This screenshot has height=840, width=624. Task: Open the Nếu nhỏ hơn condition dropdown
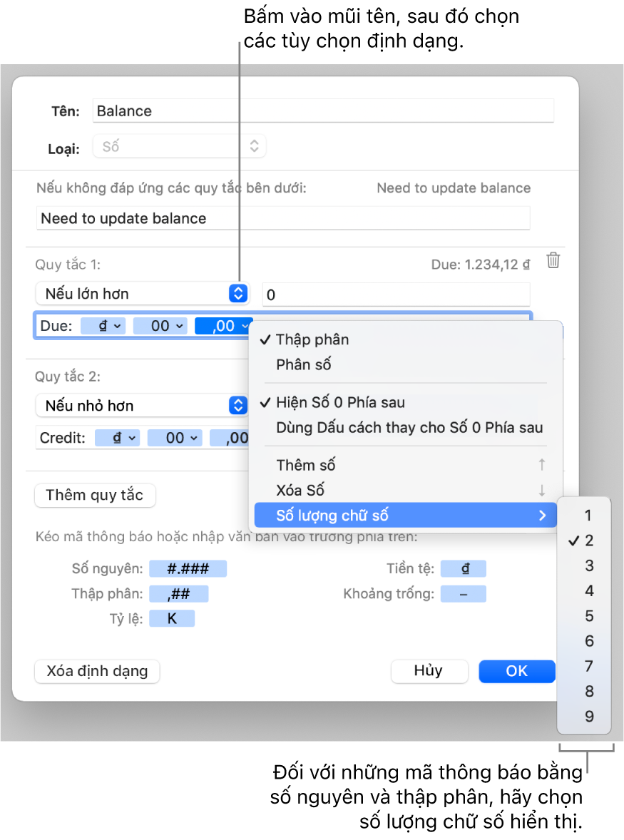click(x=141, y=406)
